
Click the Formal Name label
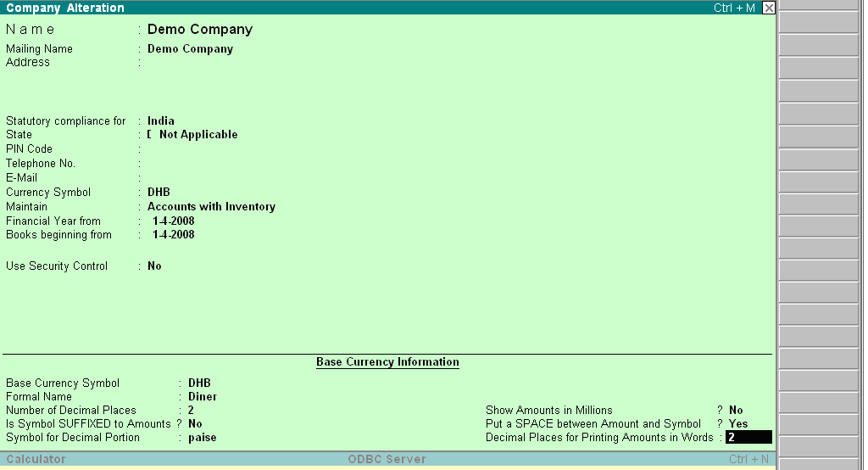click(39, 397)
